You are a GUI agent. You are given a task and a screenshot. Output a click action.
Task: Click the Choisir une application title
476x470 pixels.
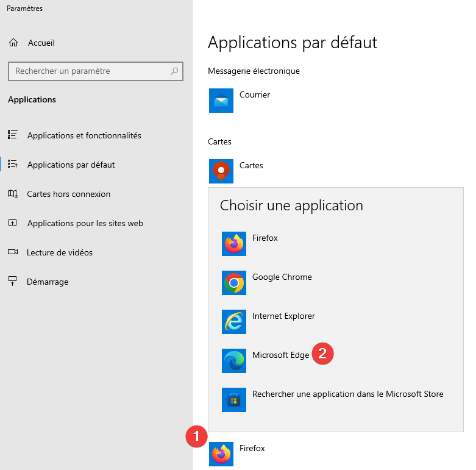tap(291, 205)
